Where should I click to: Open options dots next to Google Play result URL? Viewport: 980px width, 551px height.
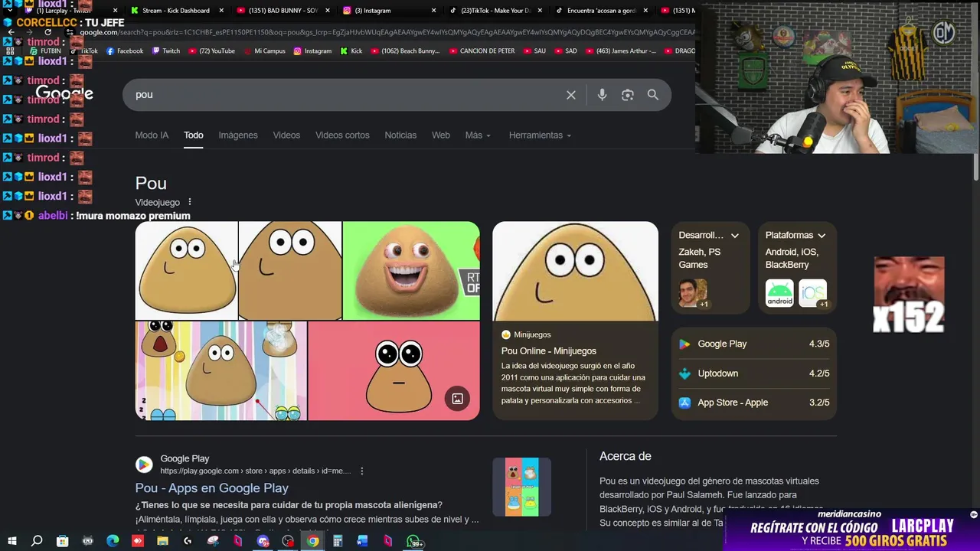click(362, 471)
